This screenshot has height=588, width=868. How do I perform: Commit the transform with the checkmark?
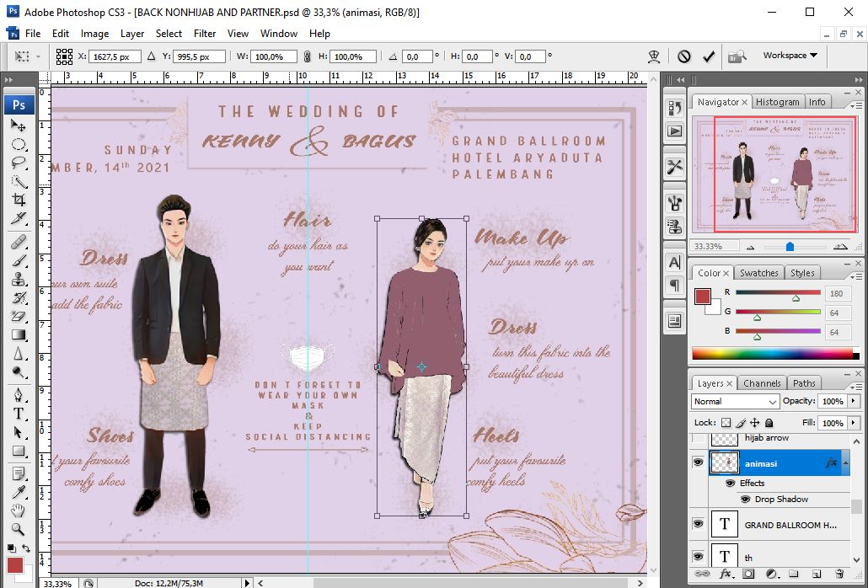(x=709, y=56)
